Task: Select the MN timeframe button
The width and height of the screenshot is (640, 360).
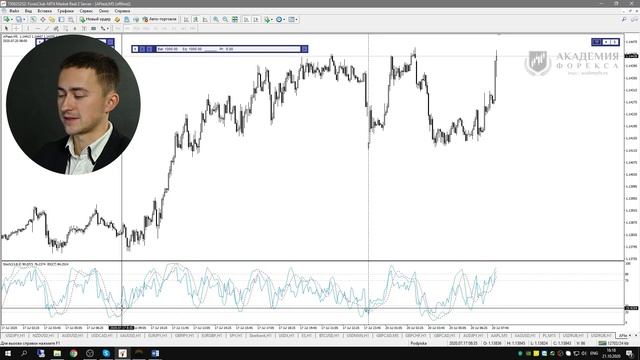Action: (193, 28)
